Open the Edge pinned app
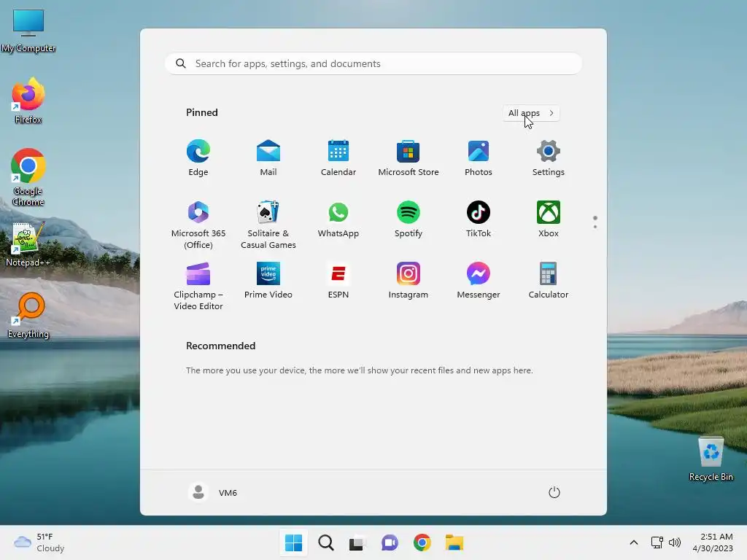The image size is (747, 560). (x=198, y=158)
